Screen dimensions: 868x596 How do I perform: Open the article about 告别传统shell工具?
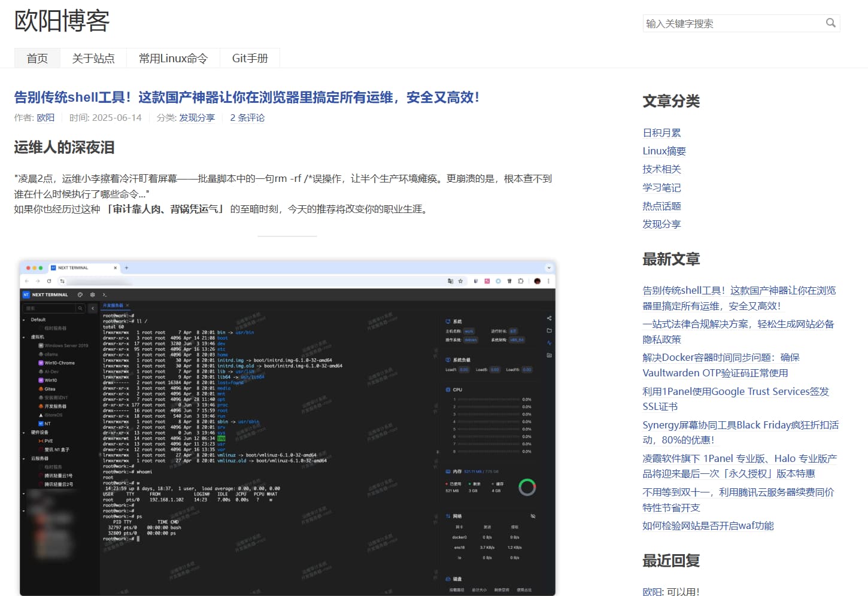coord(248,98)
